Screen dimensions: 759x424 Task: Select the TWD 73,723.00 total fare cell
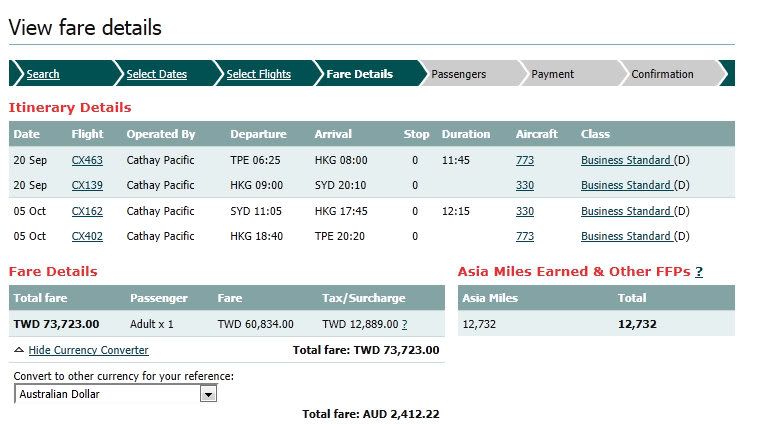click(56, 324)
